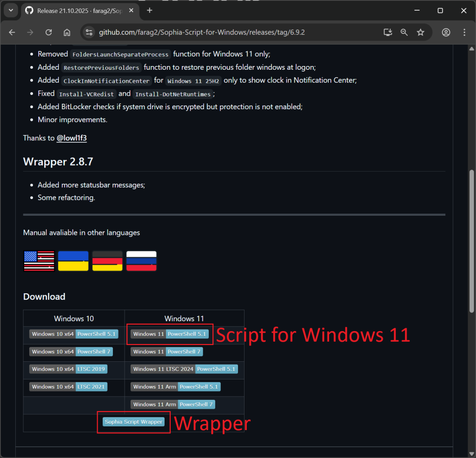The width and height of the screenshot is (476, 458).
Task: Open the tab search chevron
Action: click(x=10, y=10)
